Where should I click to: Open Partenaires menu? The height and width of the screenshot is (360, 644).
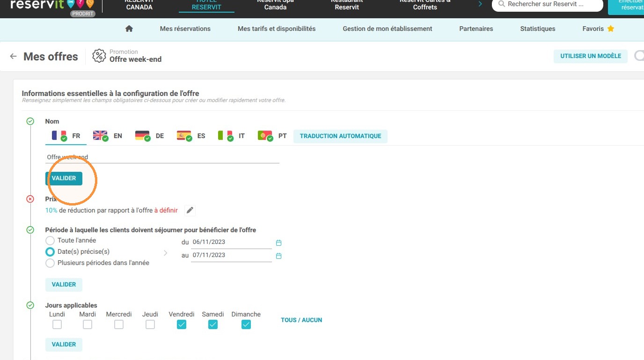coord(476,29)
